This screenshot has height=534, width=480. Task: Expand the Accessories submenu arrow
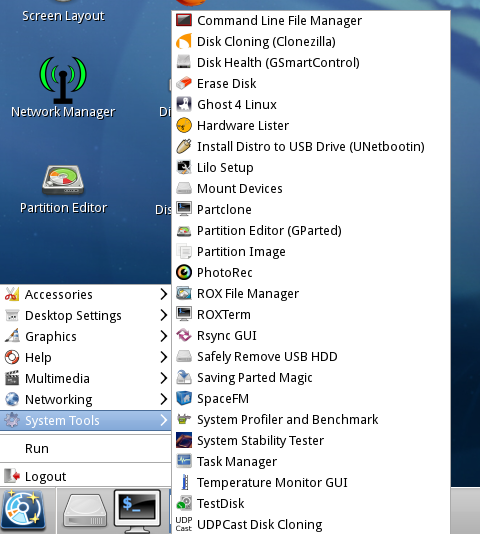pyautogui.click(x=164, y=294)
